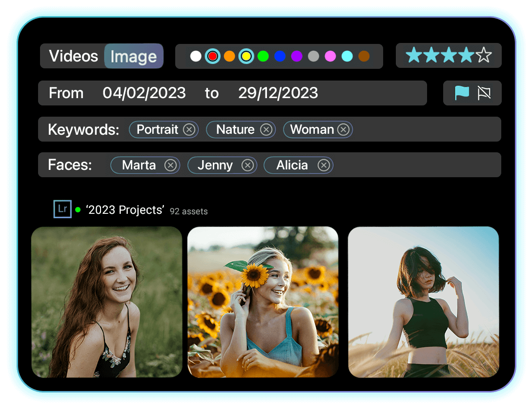Click the Lightroom Lr catalog icon
The height and width of the screenshot is (413, 532).
[x=62, y=209]
